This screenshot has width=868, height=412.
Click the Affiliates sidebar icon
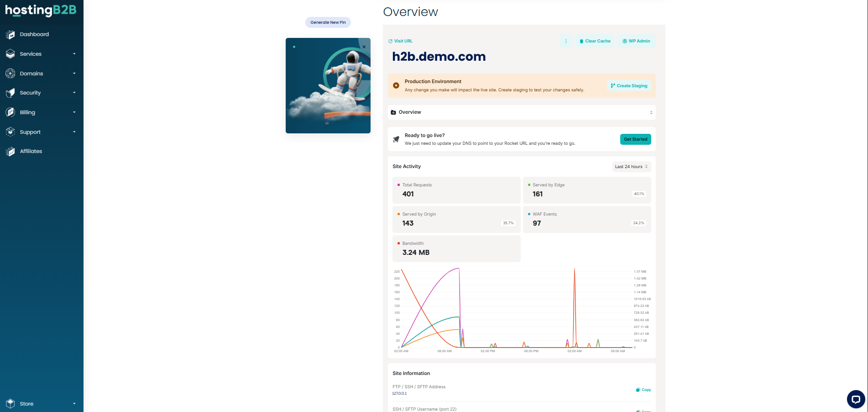(10, 152)
